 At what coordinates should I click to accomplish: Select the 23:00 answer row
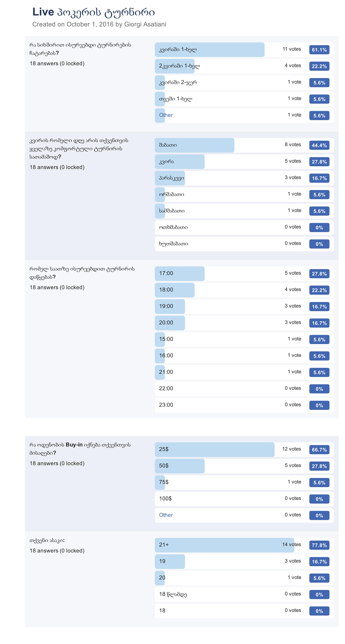tap(244, 405)
